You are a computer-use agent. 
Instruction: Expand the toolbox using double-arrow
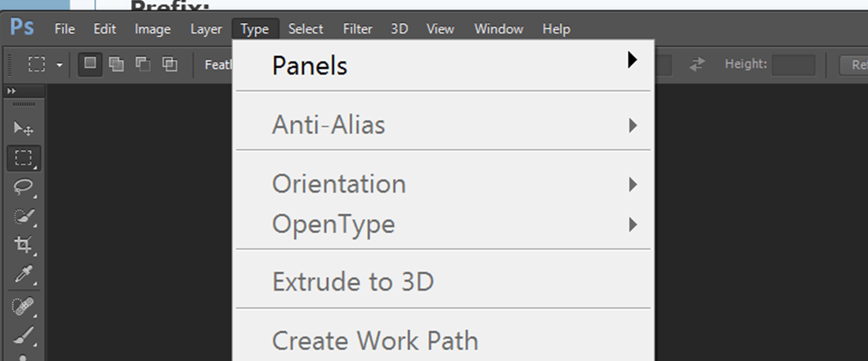coord(11,92)
